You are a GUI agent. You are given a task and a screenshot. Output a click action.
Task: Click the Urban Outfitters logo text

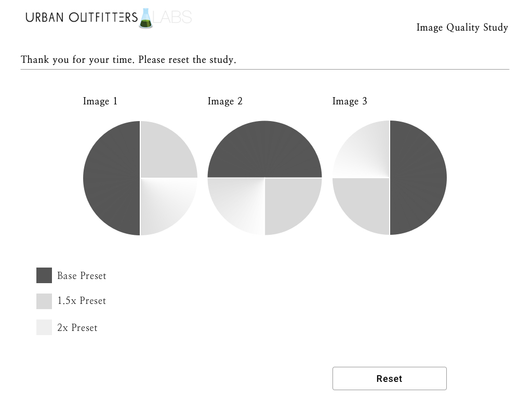coord(82,17)
